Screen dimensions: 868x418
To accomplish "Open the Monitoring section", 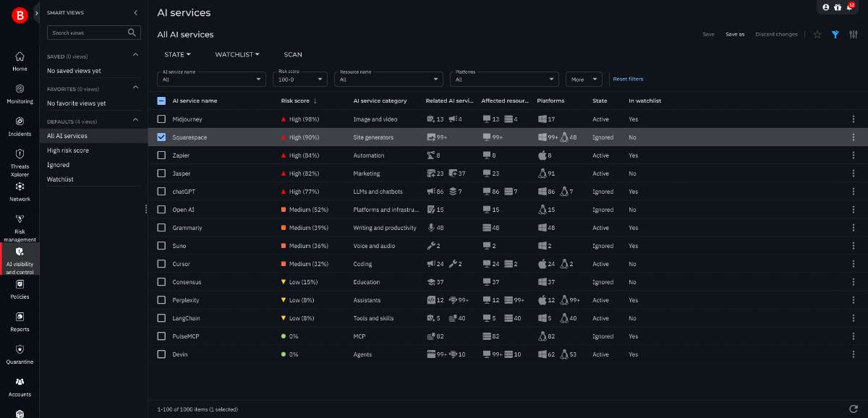I will [20, 93].
